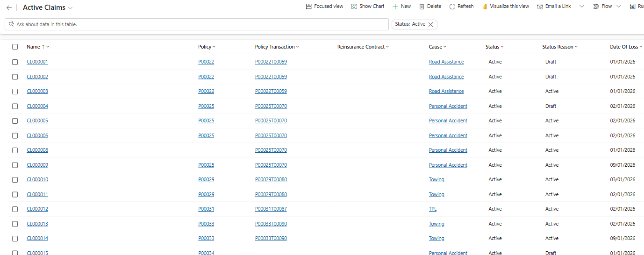The height and width of the screenshot is (255, 644).
Task: Select the checkbox for CL000002
Action: point(15,77)
